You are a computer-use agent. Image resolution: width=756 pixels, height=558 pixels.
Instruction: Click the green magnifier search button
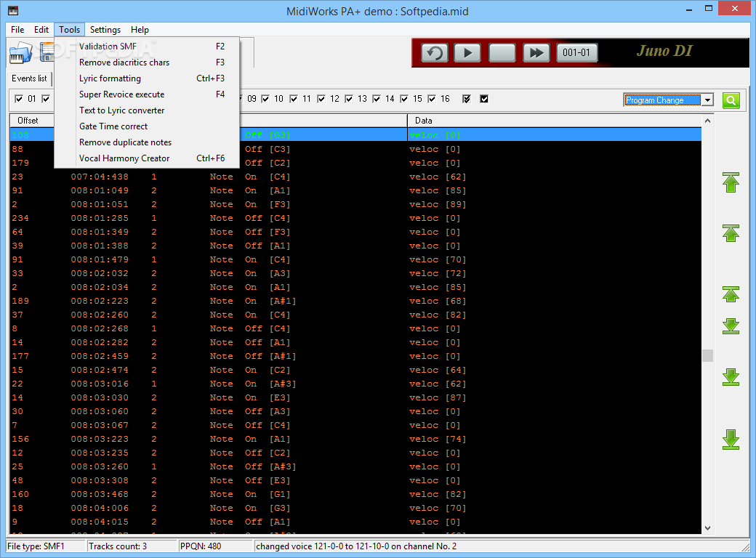[x=731, y=100]
